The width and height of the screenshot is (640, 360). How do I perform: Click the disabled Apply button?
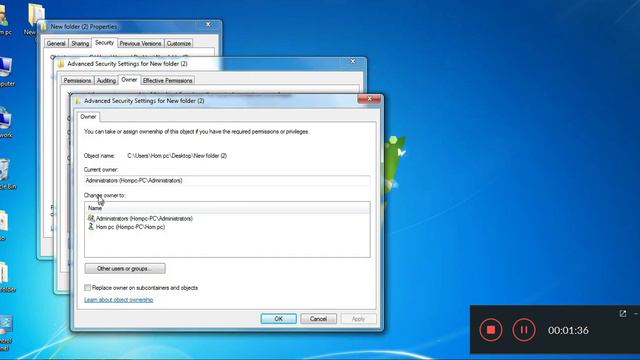click(x=358, y=319)
